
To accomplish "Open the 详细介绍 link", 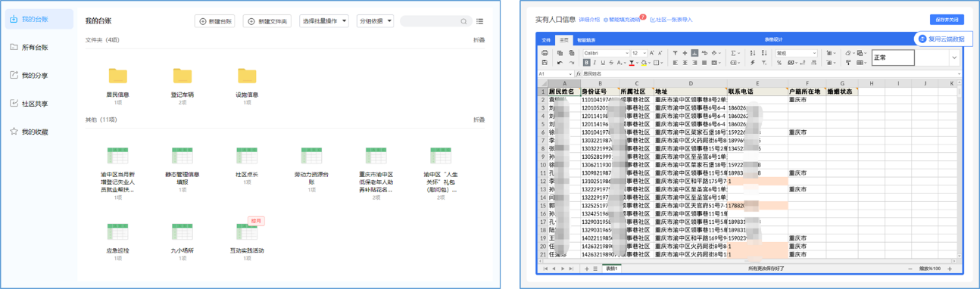I will pos(589,20).
